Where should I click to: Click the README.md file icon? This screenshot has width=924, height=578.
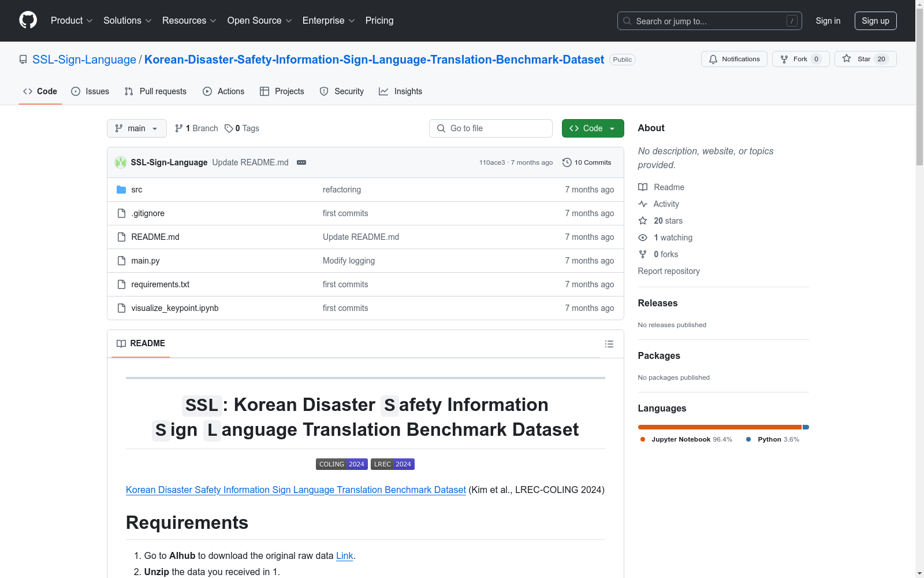tap(121, 237)
